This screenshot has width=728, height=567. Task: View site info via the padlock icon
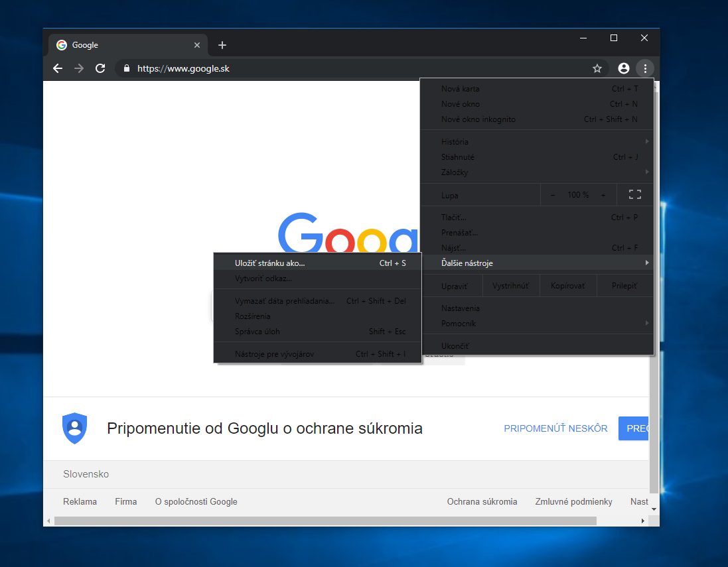[x=127, y=68]
